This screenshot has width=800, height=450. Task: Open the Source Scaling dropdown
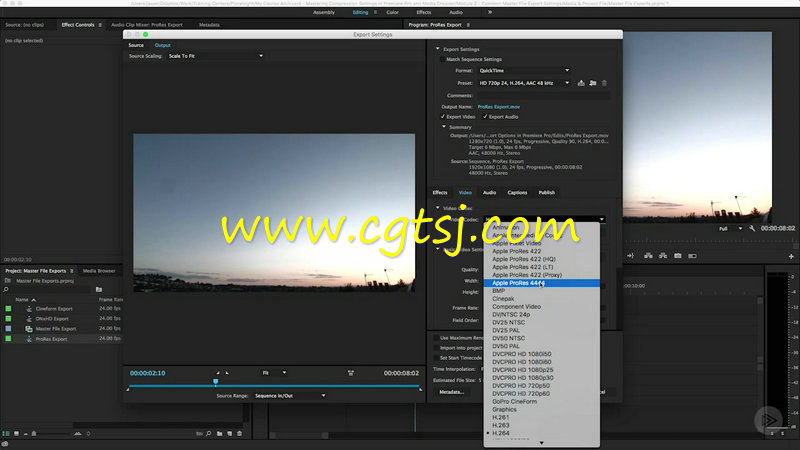[x=215, y=56]
